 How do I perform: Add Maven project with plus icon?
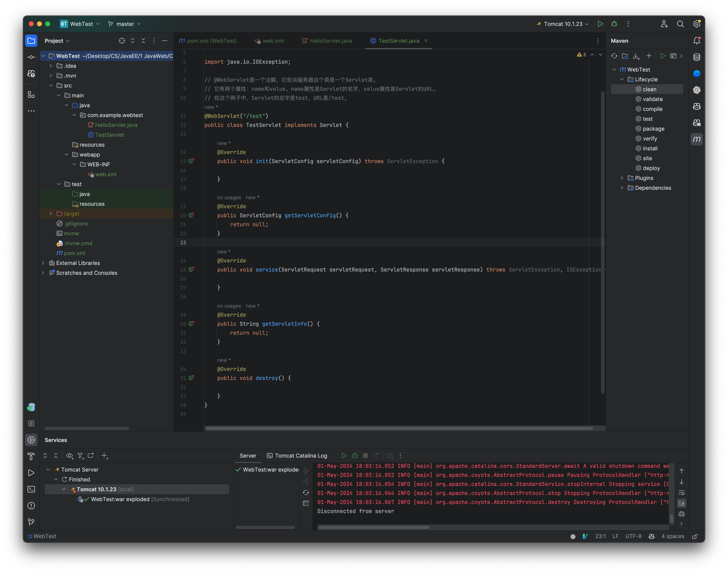(x=649, y=56)
